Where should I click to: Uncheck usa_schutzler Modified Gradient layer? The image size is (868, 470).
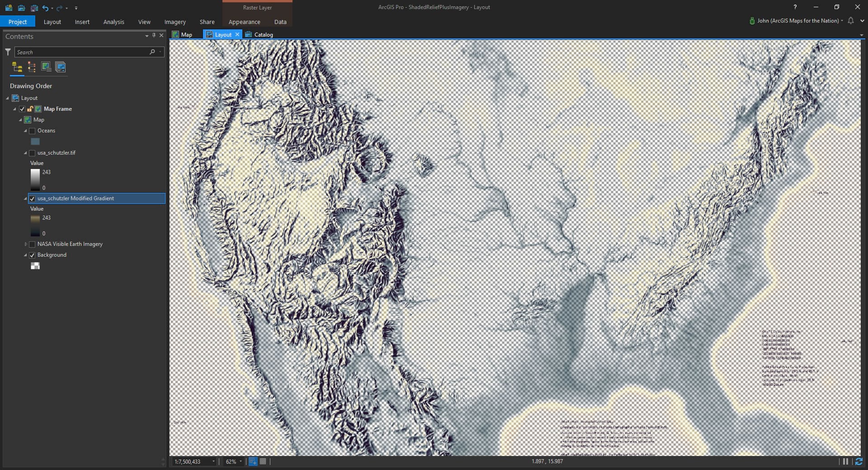[x=32, y=198]
